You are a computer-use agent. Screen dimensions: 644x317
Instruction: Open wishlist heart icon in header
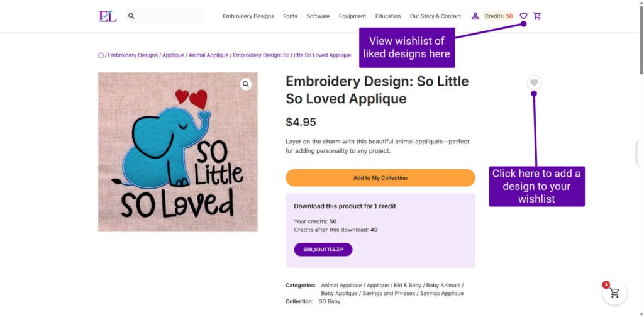523,16
